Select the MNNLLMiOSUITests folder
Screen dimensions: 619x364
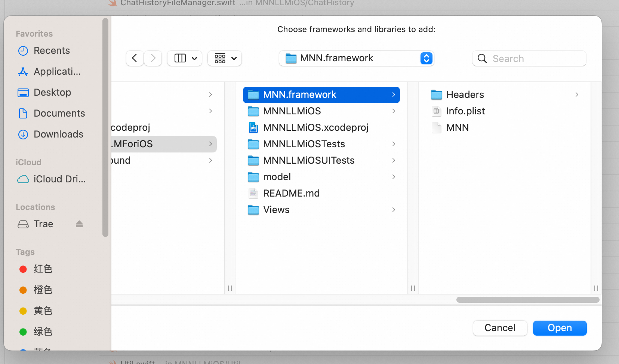coord(321,160)
